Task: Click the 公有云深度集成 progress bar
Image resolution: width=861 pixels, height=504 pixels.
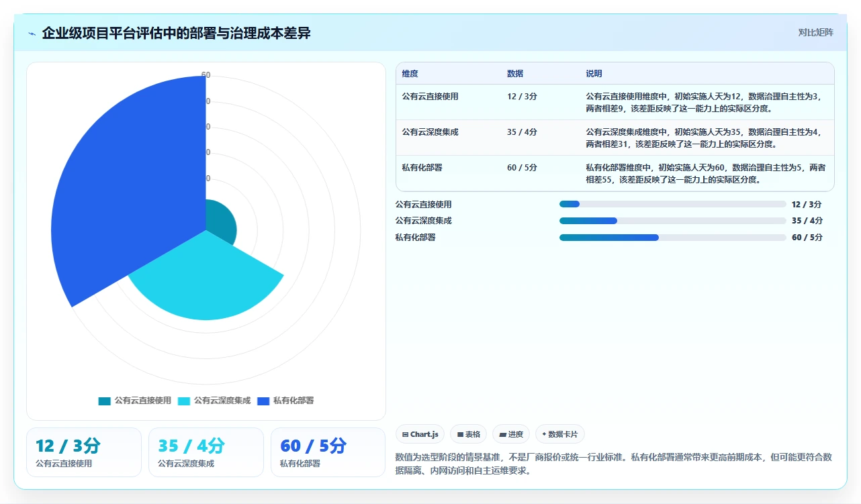Action: (672, 221)
